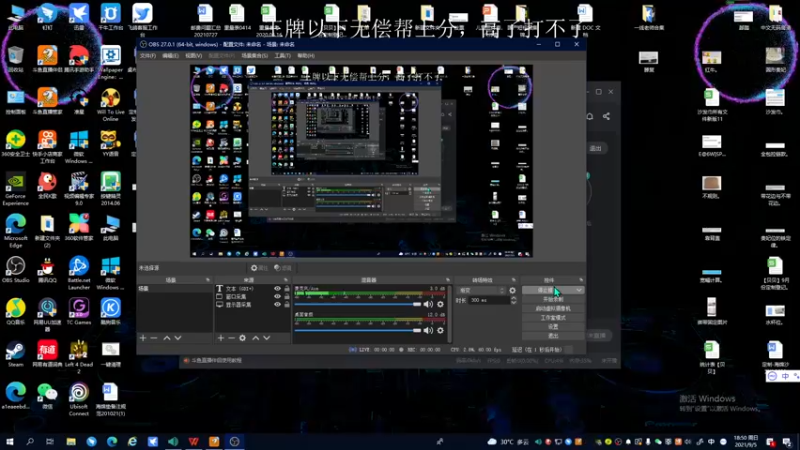Open 腾讯QQ desktop icon
This screenshot has width=800, height=450.
click(47, 270)
